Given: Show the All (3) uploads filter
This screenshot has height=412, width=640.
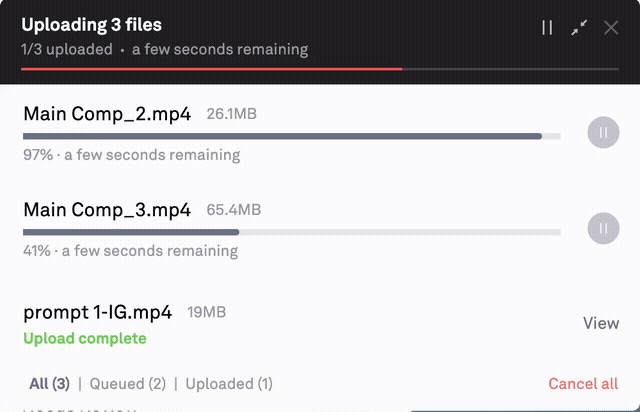Looking at the screenshot, I should coord(49,384).
